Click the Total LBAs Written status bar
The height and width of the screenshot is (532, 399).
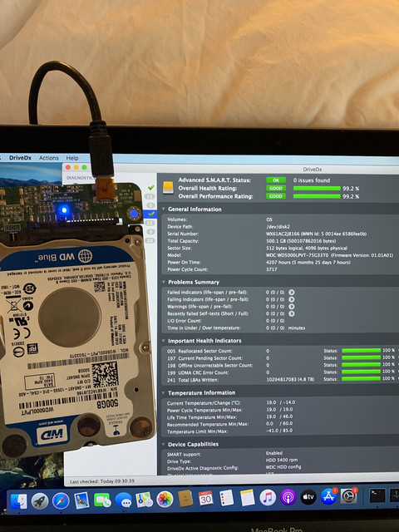tap(362, 379)
